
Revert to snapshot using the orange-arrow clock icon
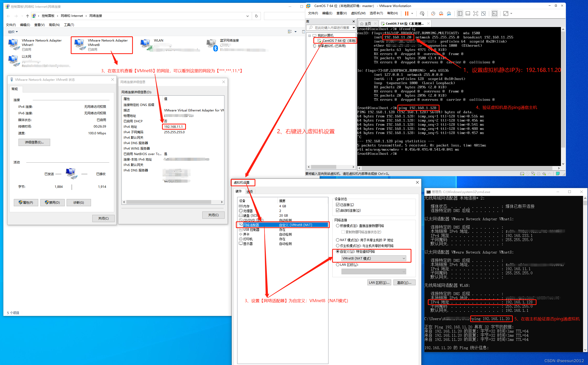pyautogui.click(x=441, y=14)
